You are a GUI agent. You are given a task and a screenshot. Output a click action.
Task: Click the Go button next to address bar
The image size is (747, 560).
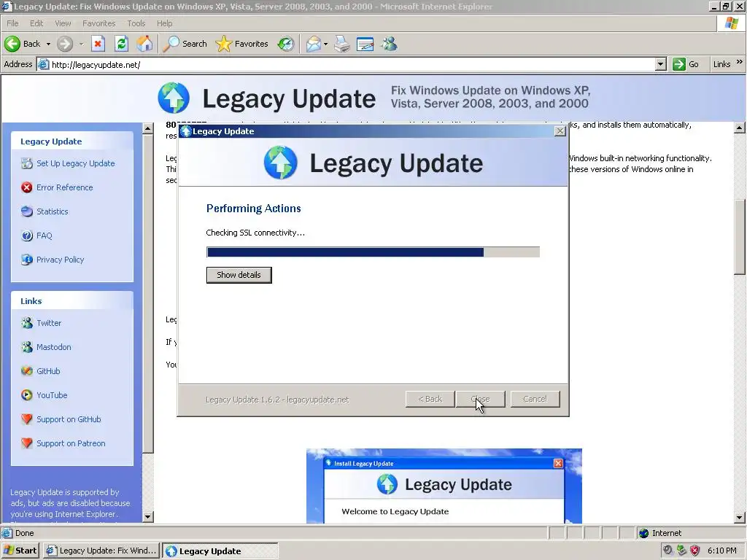pos(686,64)
